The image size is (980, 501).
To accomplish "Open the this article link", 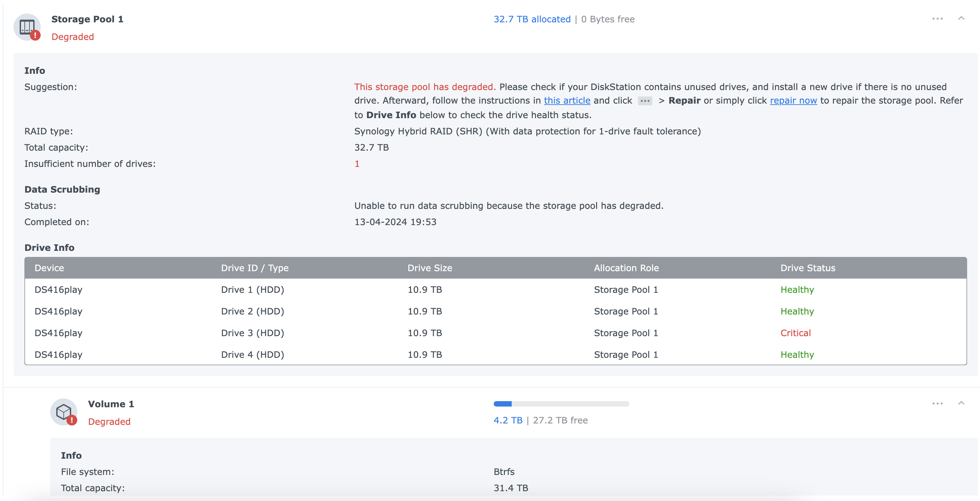I will (567, 100).
